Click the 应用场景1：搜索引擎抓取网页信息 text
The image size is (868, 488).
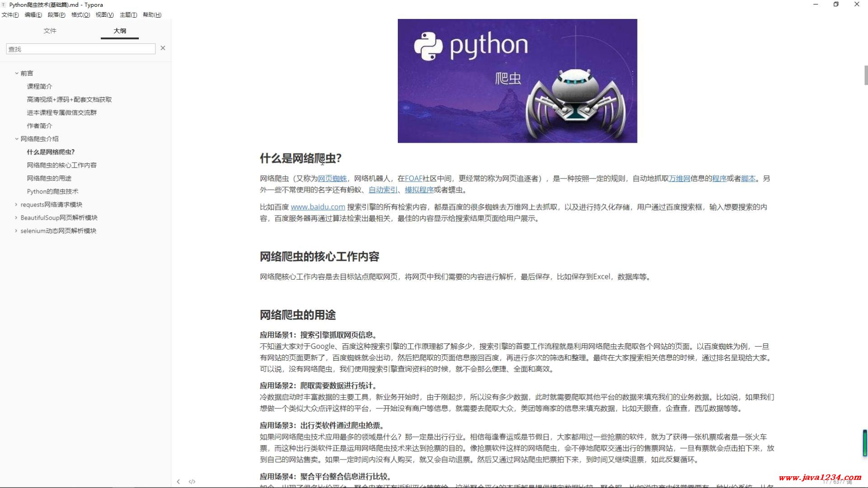(x=318, y=335)
